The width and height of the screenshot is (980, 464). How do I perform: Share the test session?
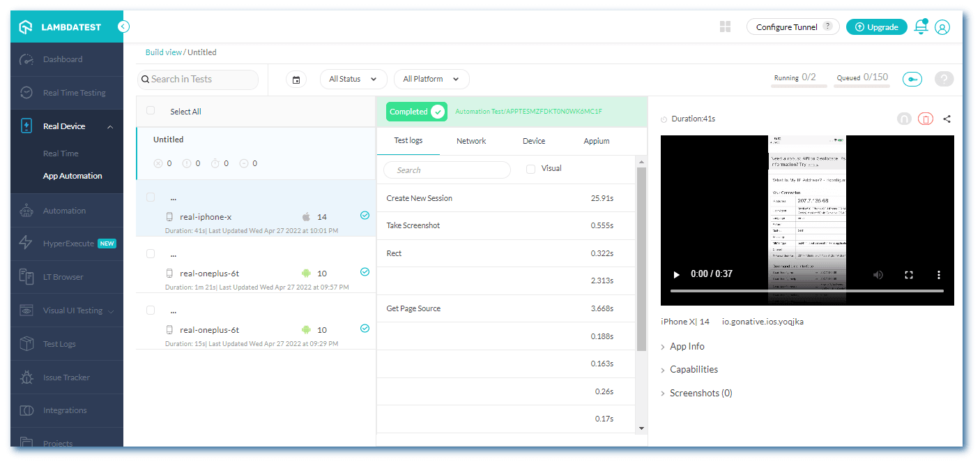click(x=947, y=119)
